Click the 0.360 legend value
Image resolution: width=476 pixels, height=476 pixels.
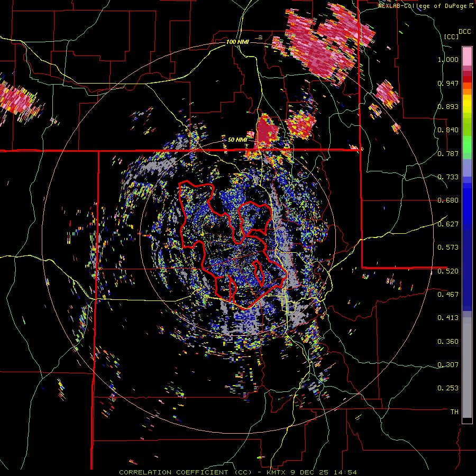(448, 342)
